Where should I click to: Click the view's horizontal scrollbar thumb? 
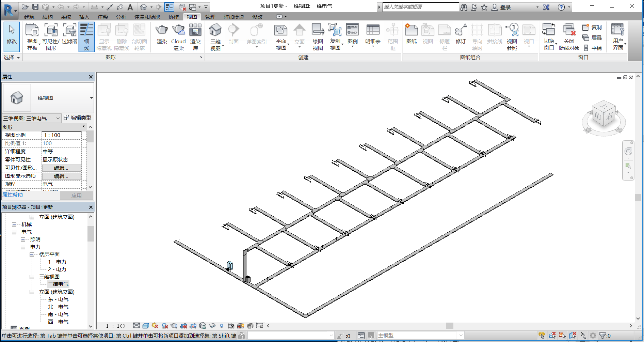tap(450, 326)
